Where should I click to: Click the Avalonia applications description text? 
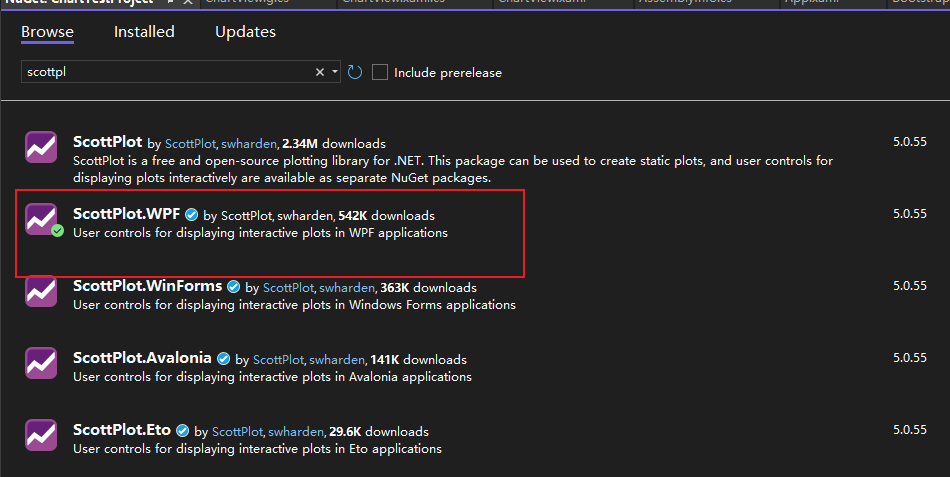(x=273, y=377)
